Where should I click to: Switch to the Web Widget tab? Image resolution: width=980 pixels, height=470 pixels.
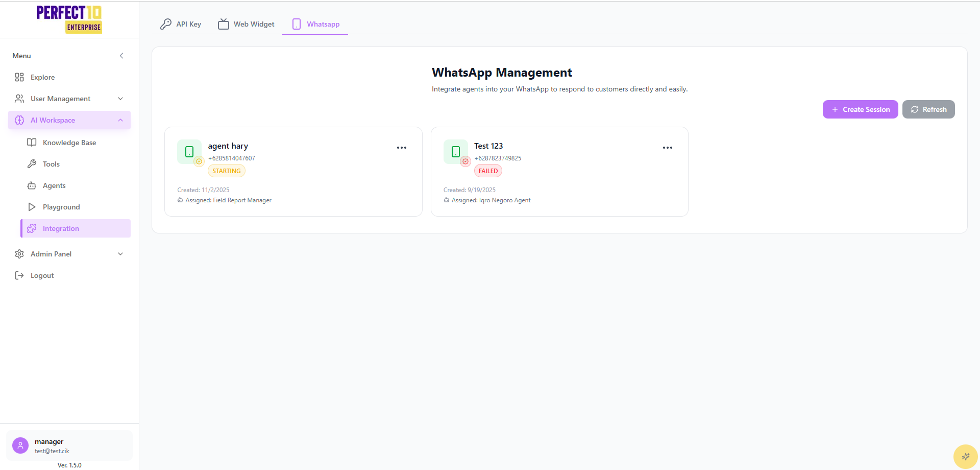point(246,24)
